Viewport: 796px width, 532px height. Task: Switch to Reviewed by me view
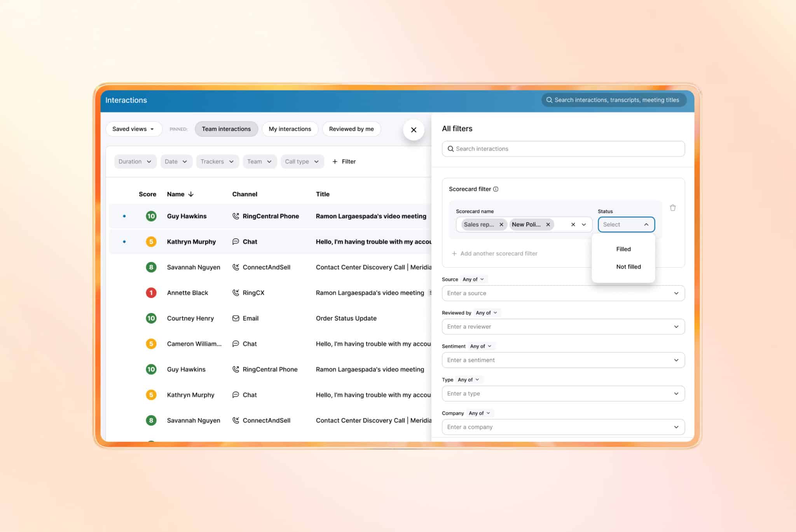coord(351,129)
